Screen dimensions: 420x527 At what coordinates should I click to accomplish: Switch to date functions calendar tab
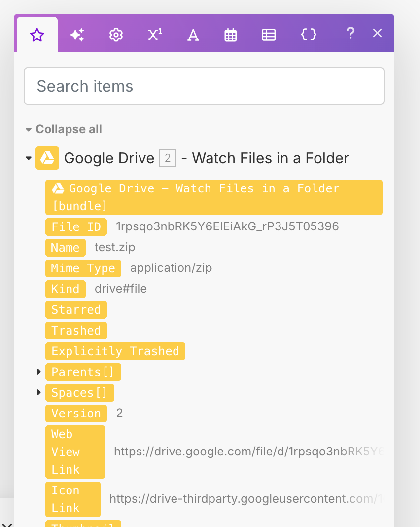230,35
